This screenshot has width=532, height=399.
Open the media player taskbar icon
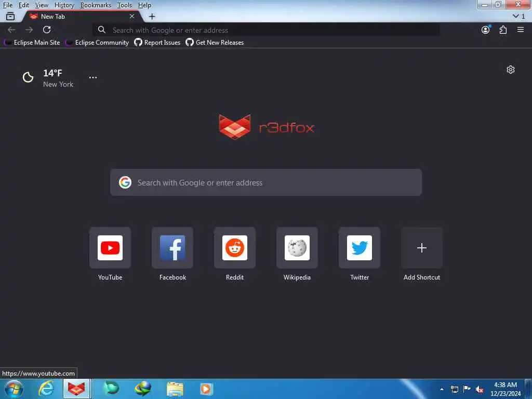206,389
